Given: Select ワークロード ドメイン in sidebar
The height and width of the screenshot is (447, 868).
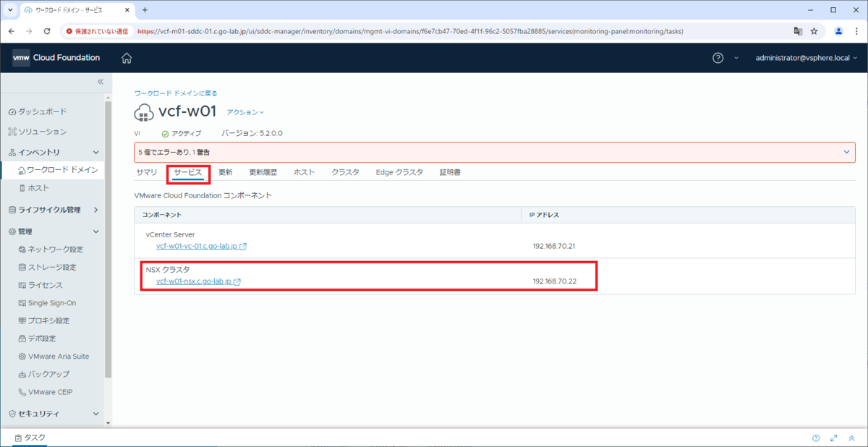Looking at the screenshot, I should point(57,170).
